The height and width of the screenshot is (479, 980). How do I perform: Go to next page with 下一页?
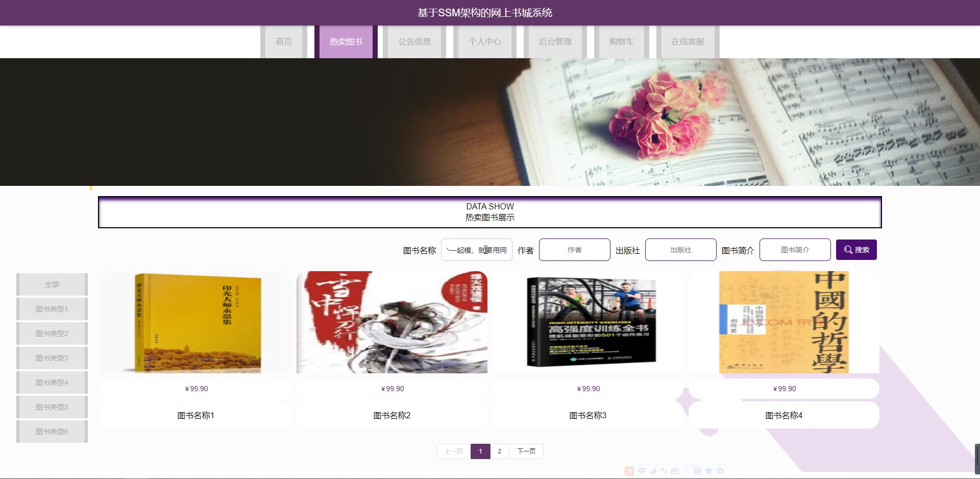tap(526, 451)
